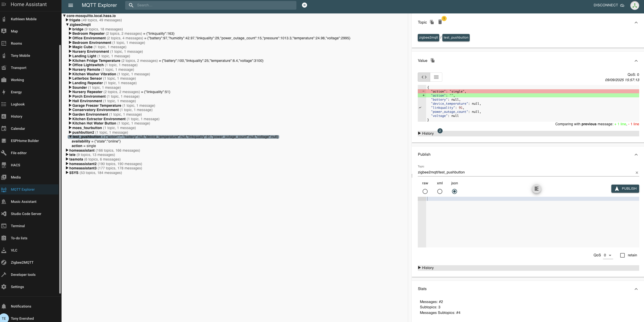Show linkquality chart icon in value diff
Screen dimensions: 644x322
(x=420, y=108)
